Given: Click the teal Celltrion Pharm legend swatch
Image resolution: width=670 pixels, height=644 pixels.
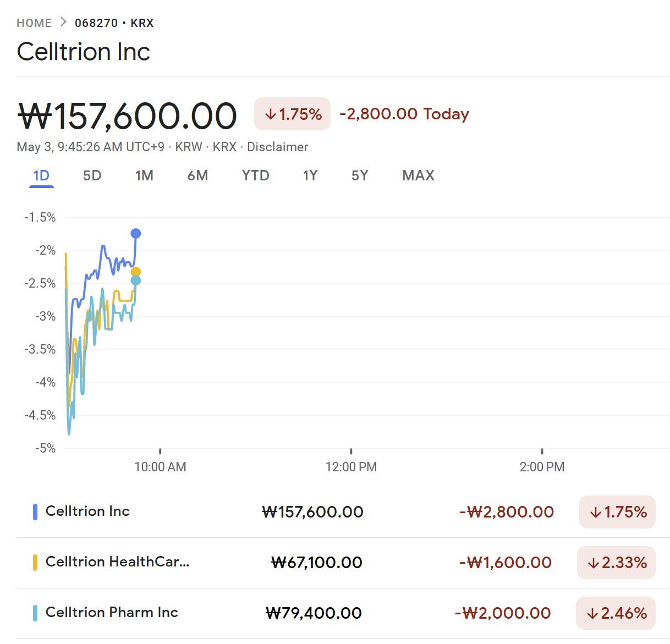Looking at the screenshot, I should coord(35,613).
